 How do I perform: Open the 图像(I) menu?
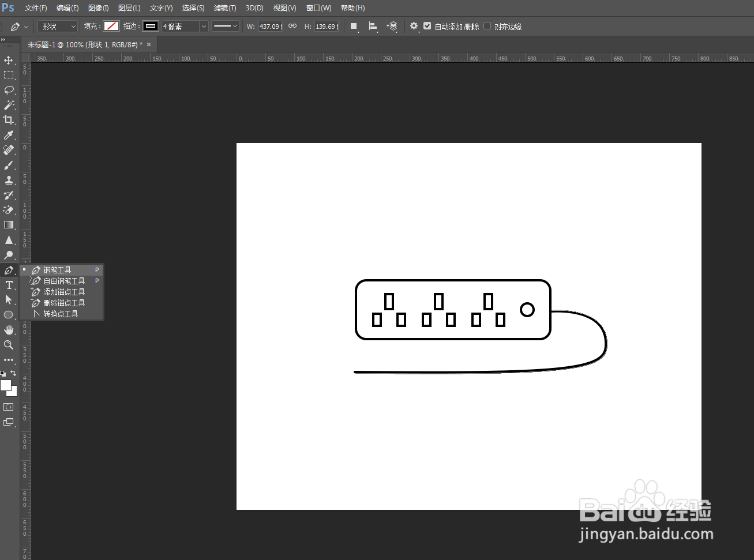point(99,8)
